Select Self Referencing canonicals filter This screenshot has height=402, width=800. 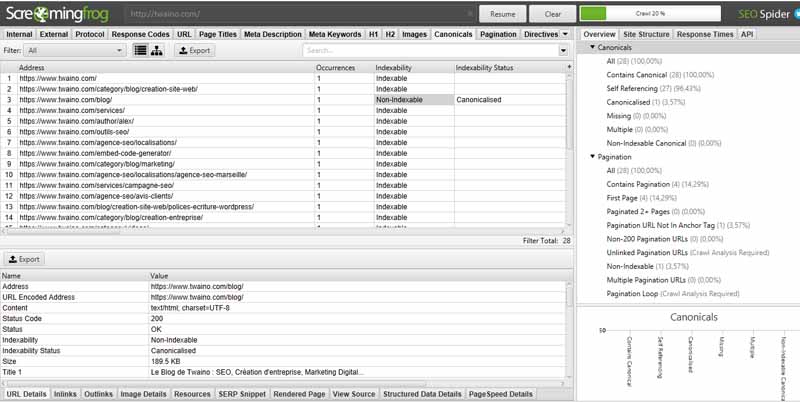(654, 88)
